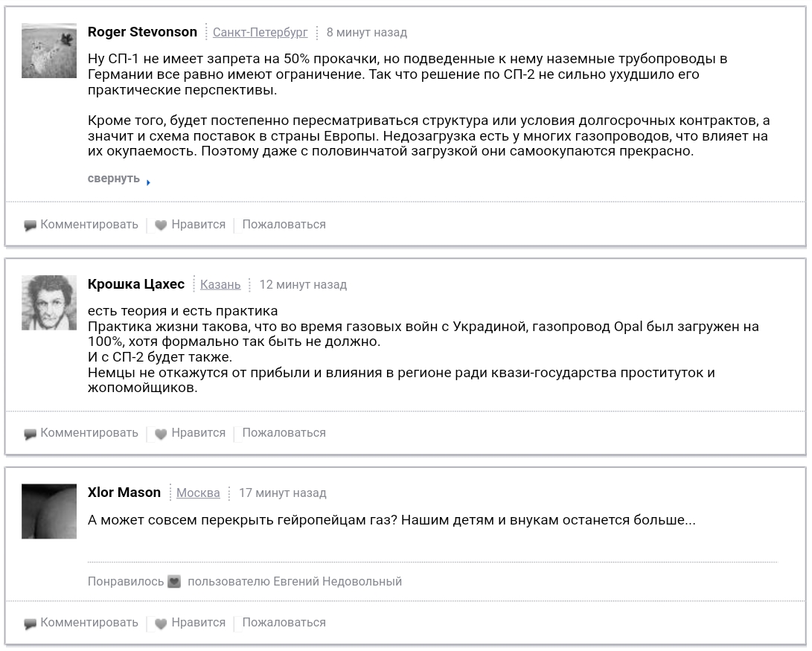The width and height of the screenshot is (812, 651).
Task: Follow the Казань city link
Action: pyautogui.click(x=220, y=285)
